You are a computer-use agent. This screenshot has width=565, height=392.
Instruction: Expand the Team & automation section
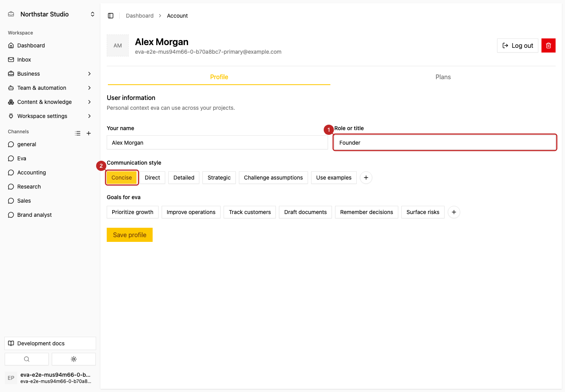tap(50, 88)
